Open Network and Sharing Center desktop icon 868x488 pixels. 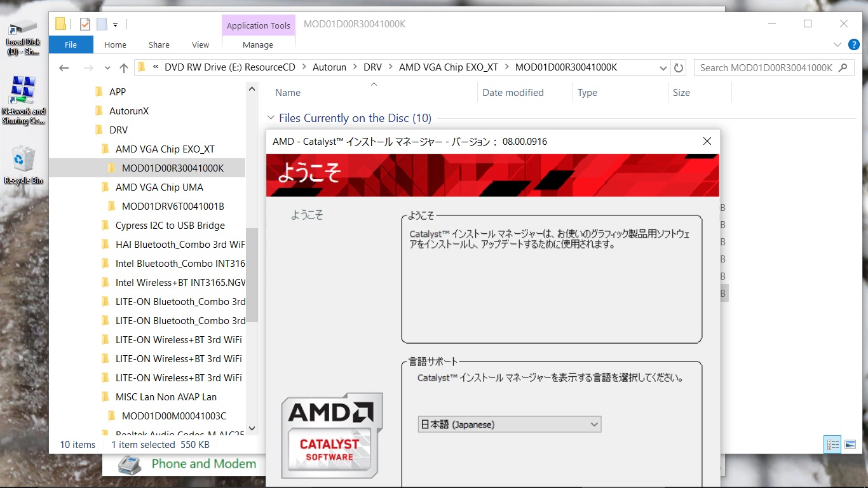(24, 100)
